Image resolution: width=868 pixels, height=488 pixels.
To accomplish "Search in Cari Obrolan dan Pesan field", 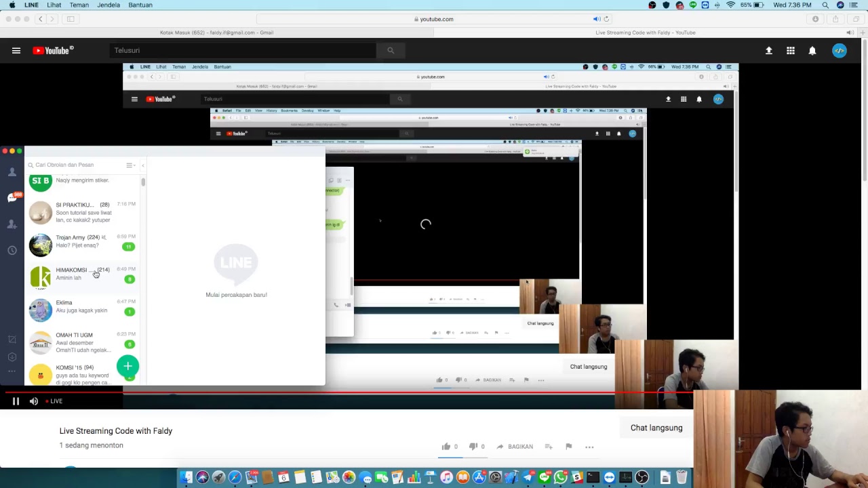I will 75,165.
